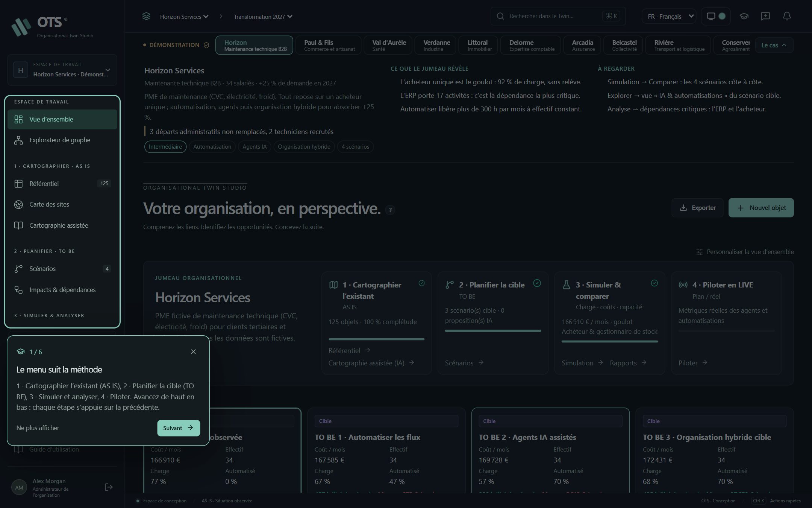This screenshot has width=812, height=508.
Task: Follow the Simulation link on Simuler card
Action: click(582, 363)
